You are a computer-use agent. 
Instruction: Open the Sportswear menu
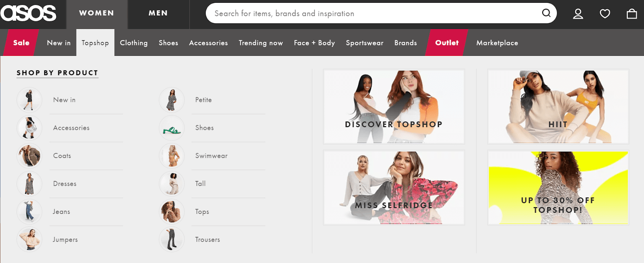pos(365,43)
